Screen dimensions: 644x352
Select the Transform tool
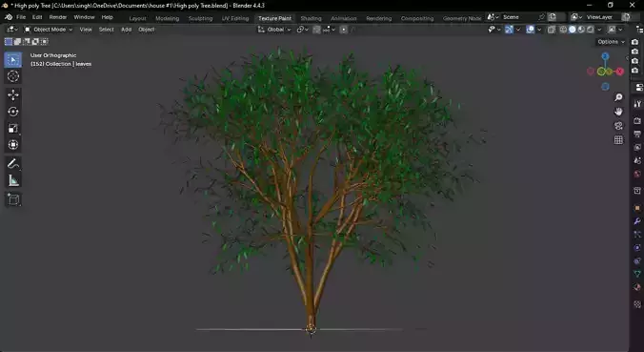(13, 145)
